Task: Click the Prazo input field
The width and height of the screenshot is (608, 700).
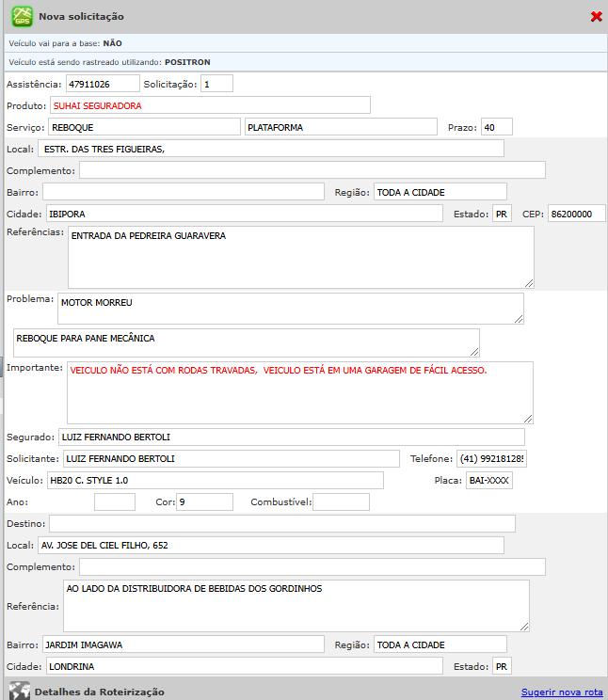Action: pos(496,127)
